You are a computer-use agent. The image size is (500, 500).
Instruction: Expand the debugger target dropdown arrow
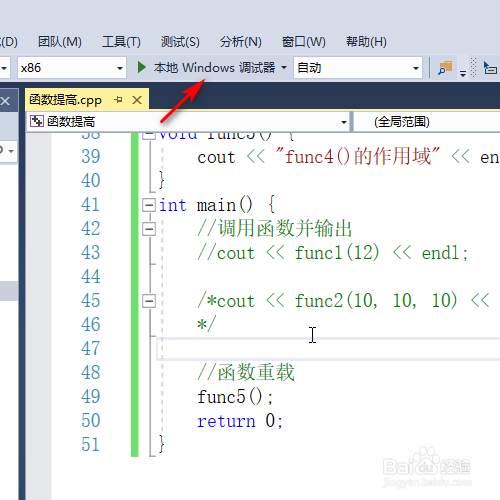click(x=284, y=68)
